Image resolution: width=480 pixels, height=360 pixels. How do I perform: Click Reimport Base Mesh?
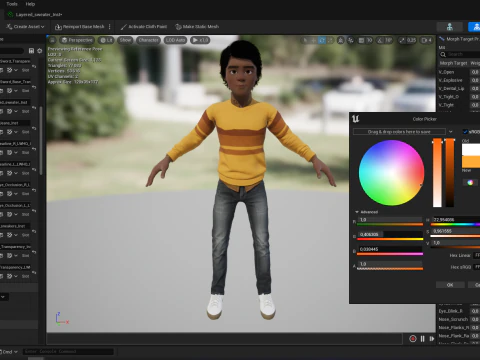tap(80, 27)
